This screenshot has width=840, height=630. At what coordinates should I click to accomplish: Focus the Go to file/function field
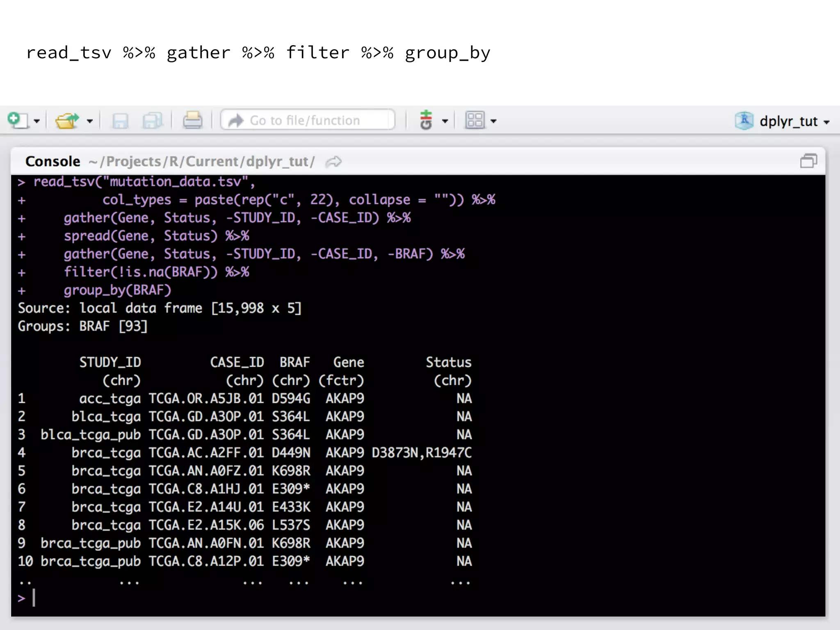pyautogui.click(x=308, y=120)
